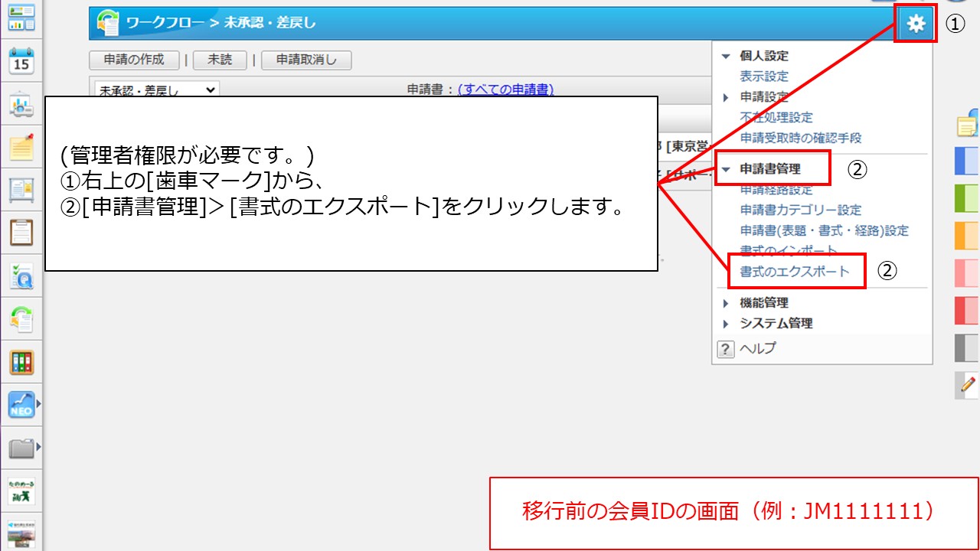Select 申請書カテゴリー設定 menu item

[x=800, y=210]
